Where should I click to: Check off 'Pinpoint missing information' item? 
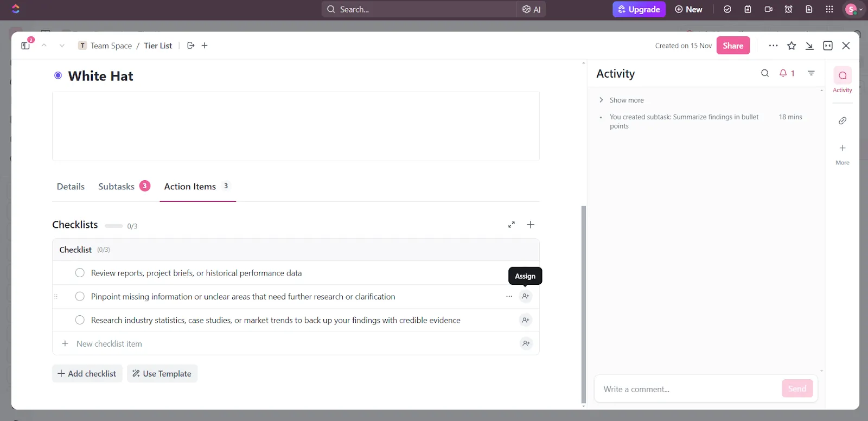pyautogui.click(x=80, y=296)
